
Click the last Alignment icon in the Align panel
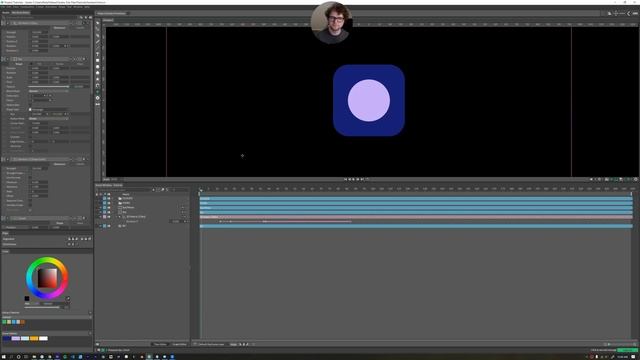(x=89, y=239)
